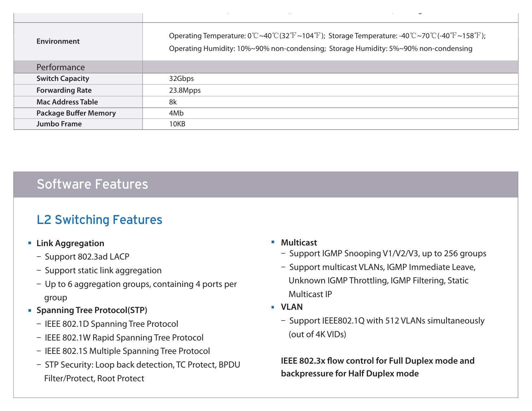This screenshot has height=411, width=532.
Task: Select the 32Gbps value
Action: pyautogui.click(x=181, y=79)
